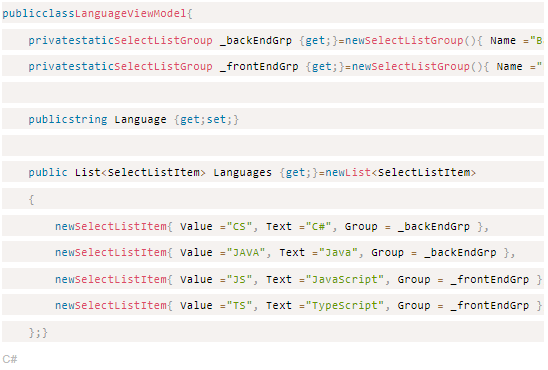Click List<SelectListItem> type in Languages declaration
The height and width of the screenshot is (370, 548).
[140, 173]
